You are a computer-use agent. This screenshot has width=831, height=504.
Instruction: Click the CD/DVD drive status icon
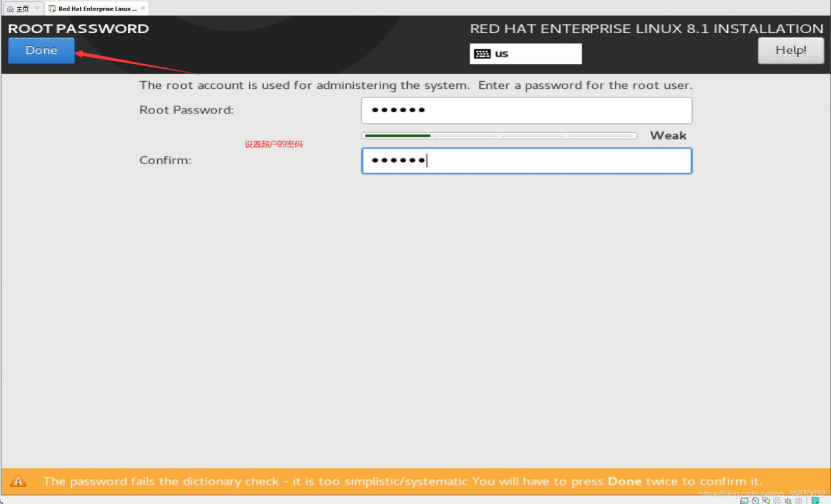(x=755, y=500)
